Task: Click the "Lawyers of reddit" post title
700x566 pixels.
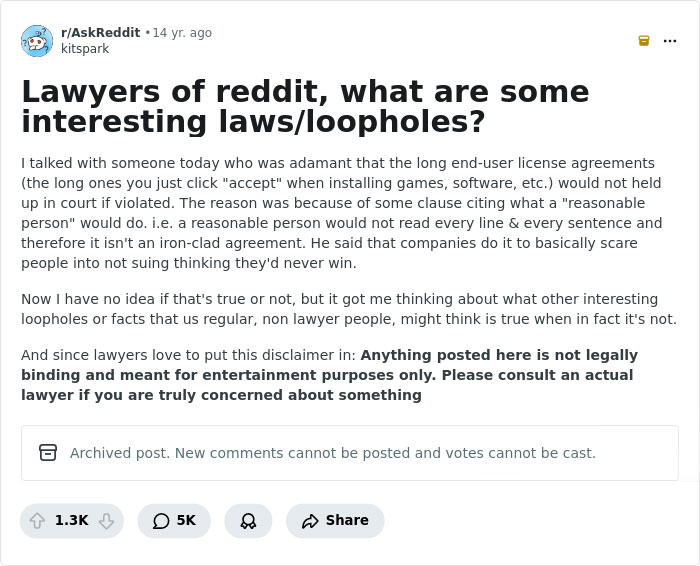Action: pyautogui.click(x=304, y=106)
